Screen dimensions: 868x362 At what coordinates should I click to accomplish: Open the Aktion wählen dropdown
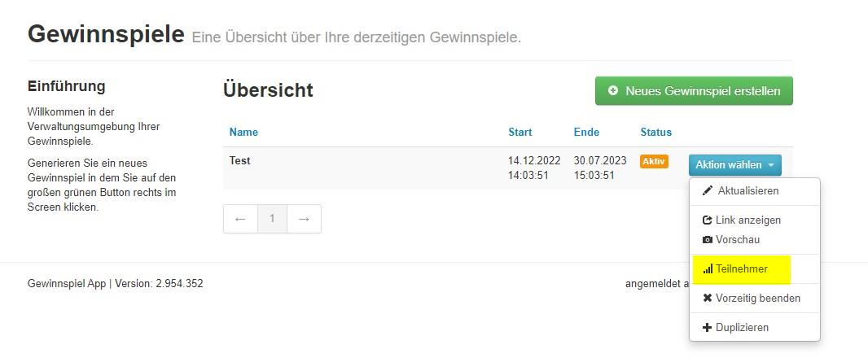734,165
